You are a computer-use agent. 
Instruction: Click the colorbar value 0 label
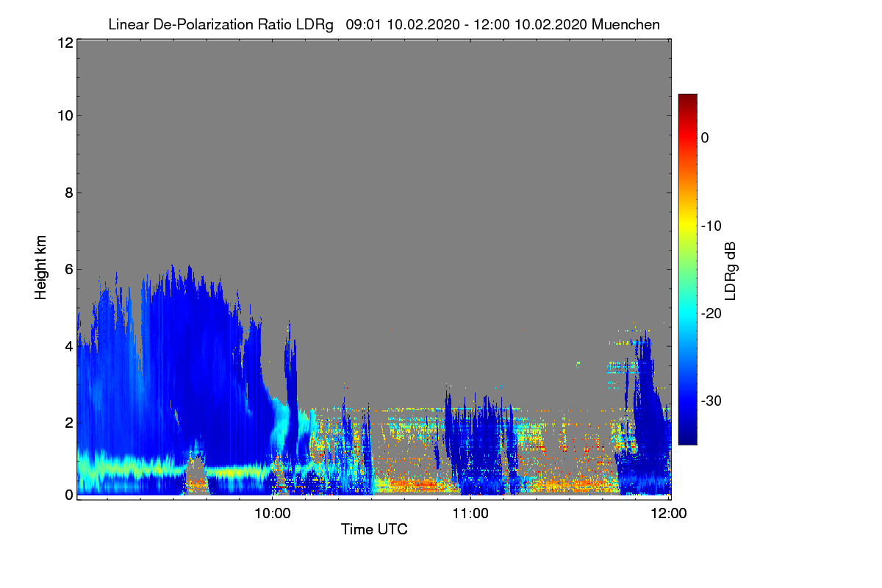tap(705, 137)
